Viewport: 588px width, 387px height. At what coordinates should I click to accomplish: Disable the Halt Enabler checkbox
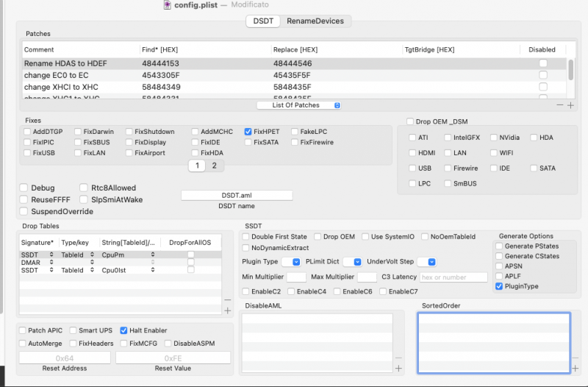[x=124, y=330]
